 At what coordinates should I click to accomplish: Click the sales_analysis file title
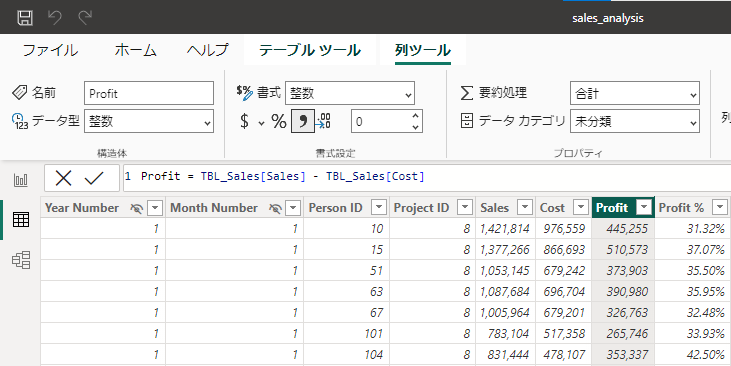607,18
